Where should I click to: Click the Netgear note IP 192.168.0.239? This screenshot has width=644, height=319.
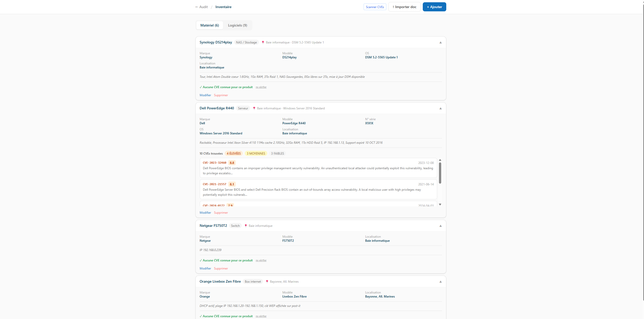pos(210,250)
